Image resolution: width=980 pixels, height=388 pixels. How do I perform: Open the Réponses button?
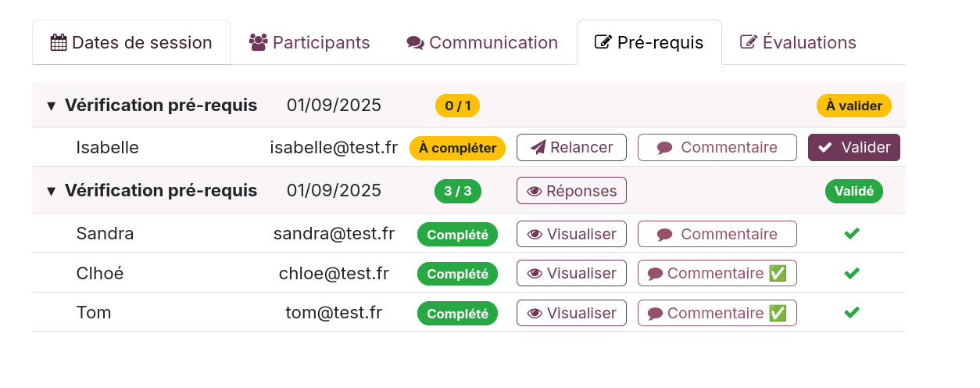571,191
